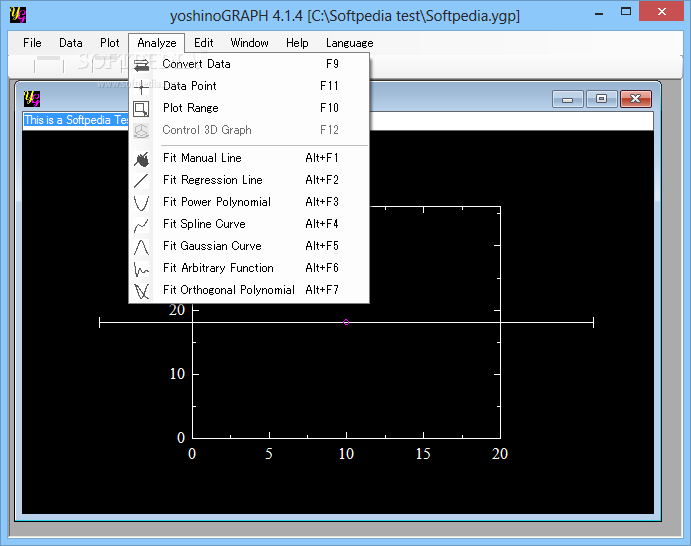The width and height of the screenshot is (691, 546).
Task: Click the Data Point crosshair icon
Action: (141, 87)
